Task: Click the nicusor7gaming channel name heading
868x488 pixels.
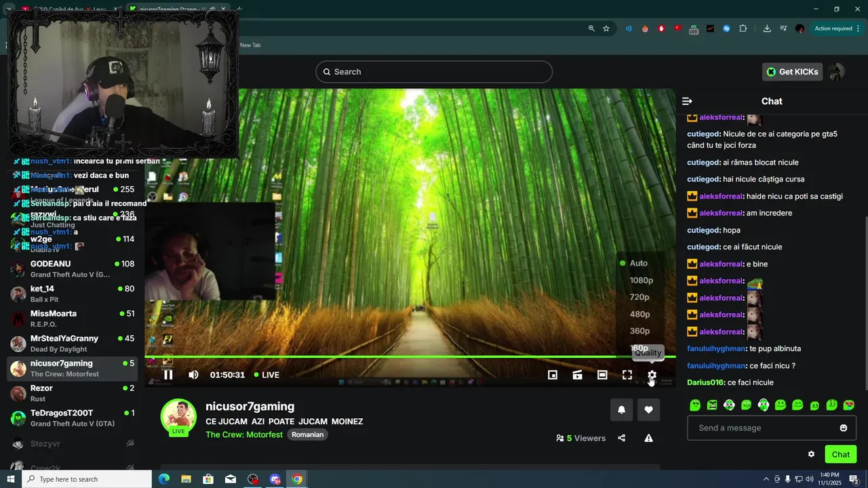Action: click(250, 407)
